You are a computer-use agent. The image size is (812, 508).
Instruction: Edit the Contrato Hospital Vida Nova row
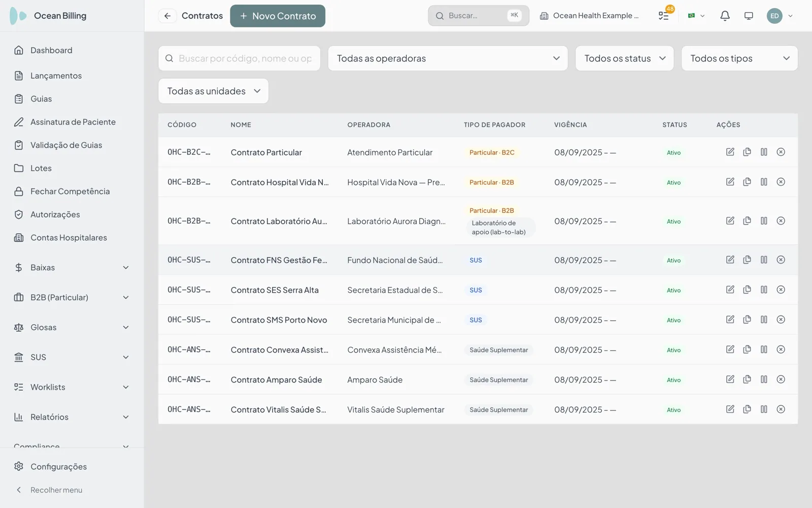(730, 182)
